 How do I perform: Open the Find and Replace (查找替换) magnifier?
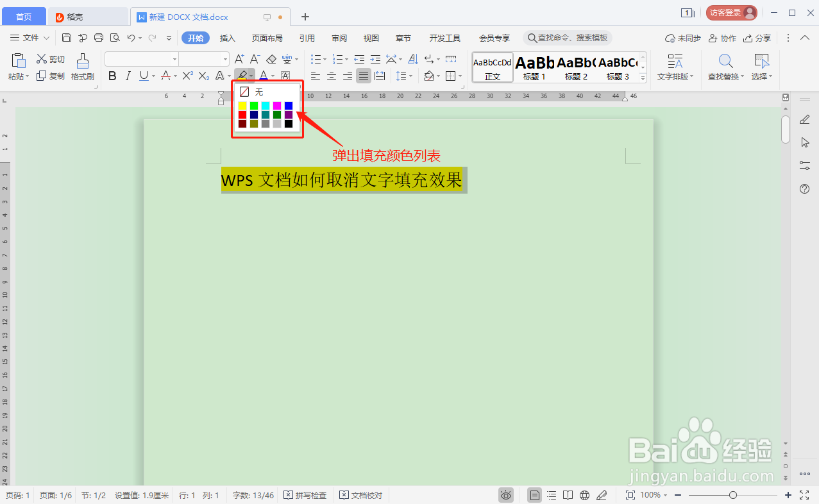726,67
